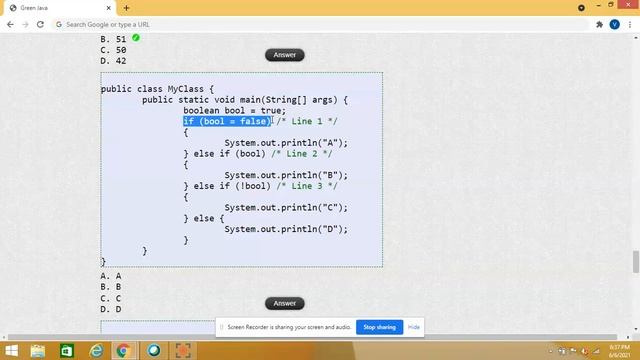Screen dimensions: 640x360
Task: Restore down the Chrome window
Action: 611,5
